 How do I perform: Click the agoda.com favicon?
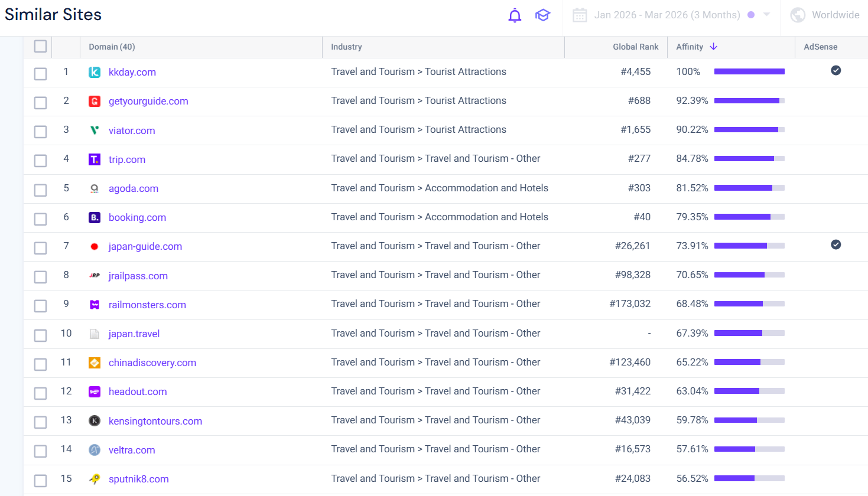95,188
